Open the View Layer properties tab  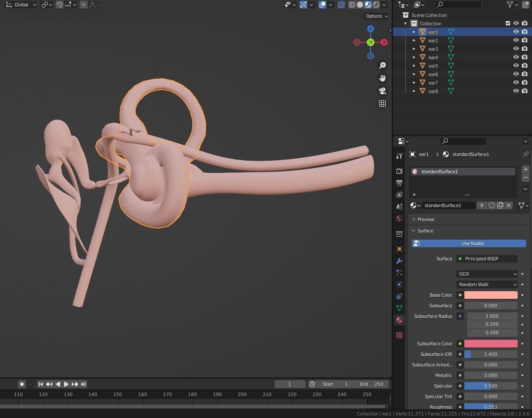(399, 195)
